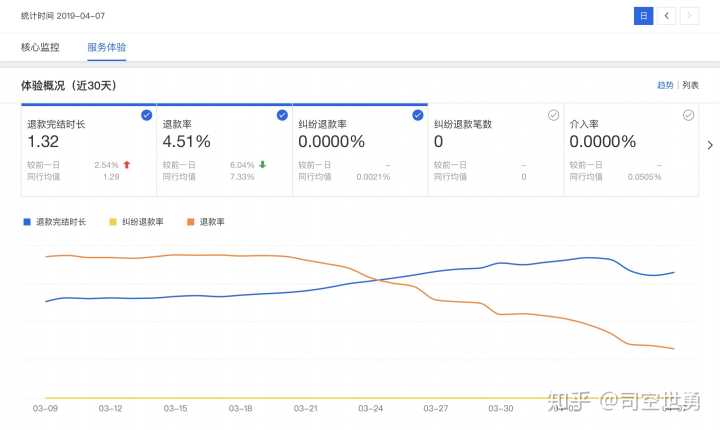The image size is (720, 430).
Task: Click the 统计时间 2019-04-07 date field
Action: 63,15
